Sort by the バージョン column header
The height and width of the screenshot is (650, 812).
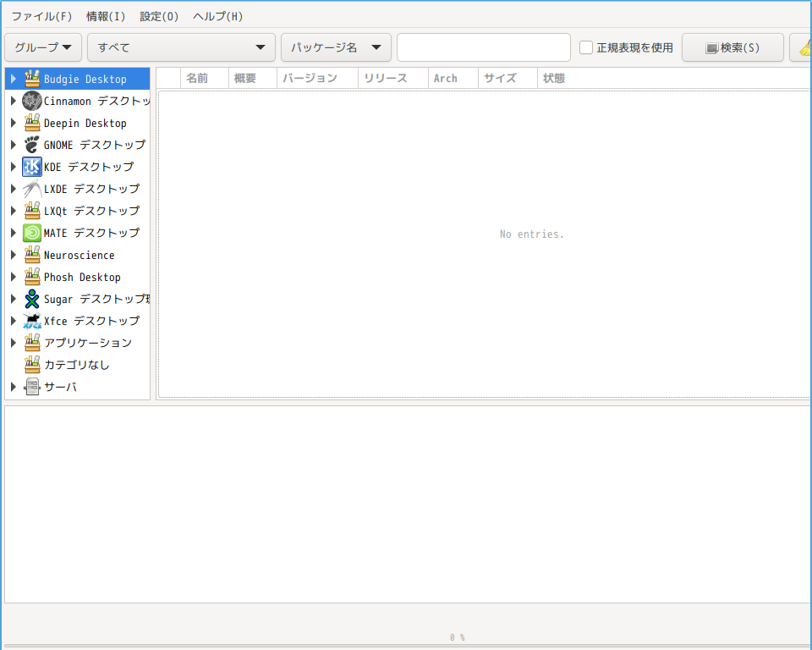(317, 78)
